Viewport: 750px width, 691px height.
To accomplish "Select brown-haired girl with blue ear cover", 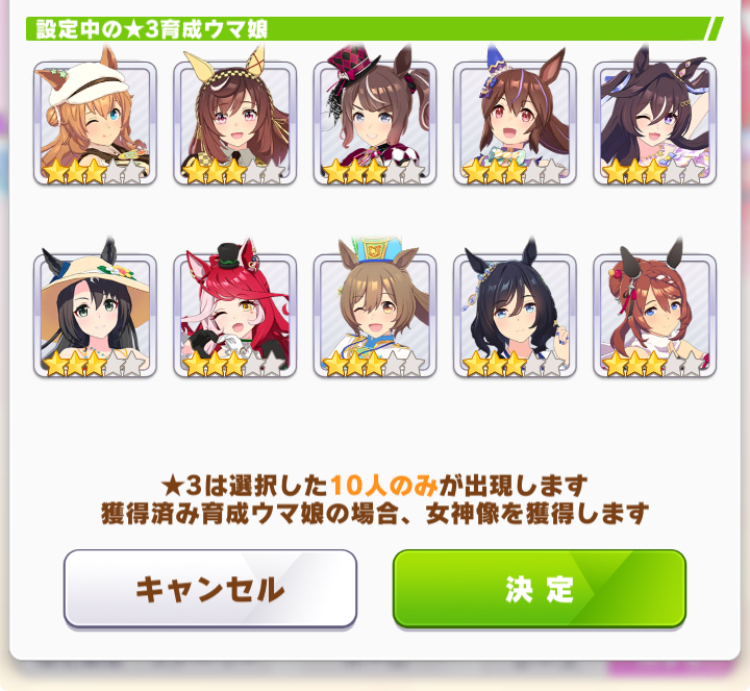I will pyautogui.click(x=515, y=123).
